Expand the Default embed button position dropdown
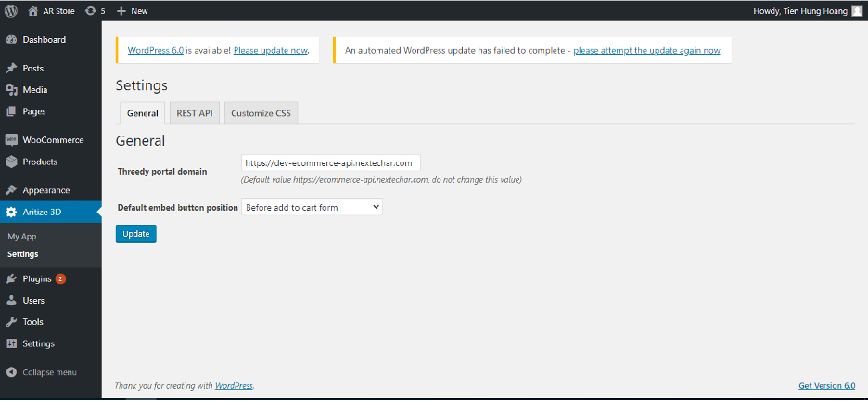The image size is (868, 401). pos(313,207)
